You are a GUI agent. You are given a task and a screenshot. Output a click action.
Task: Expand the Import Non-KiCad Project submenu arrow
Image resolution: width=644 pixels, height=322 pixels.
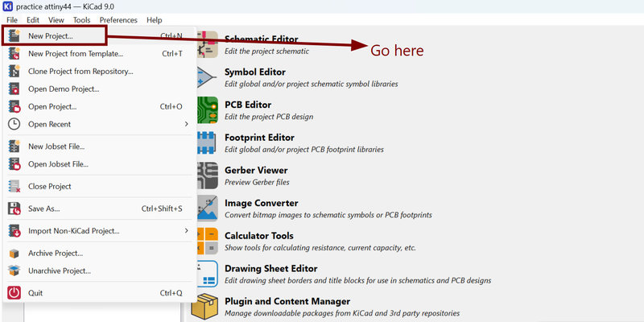pyautogui.click(x=186, y=231)
